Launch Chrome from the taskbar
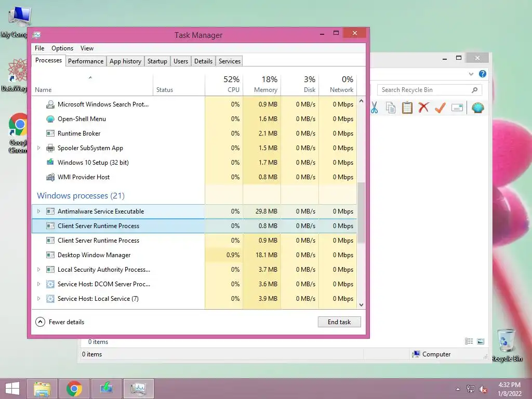Image resolution: width=532 pixels, height=399 pixels. [74, 389]
